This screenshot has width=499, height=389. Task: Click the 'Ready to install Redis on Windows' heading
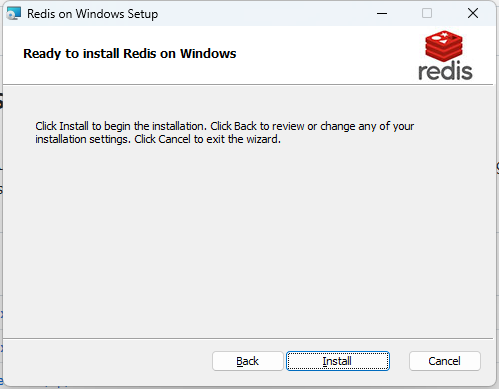pos(130,54)
